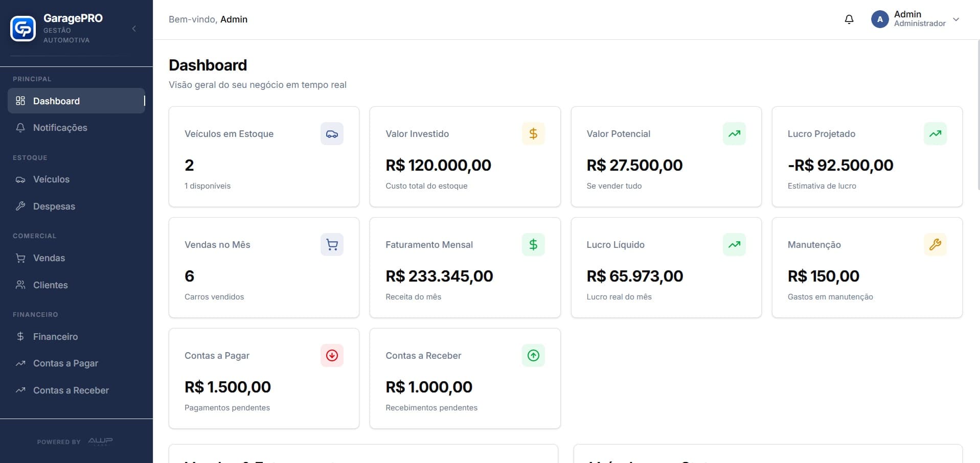Click dollar icon on Faturamento Mensal card

tap(533, 245)
